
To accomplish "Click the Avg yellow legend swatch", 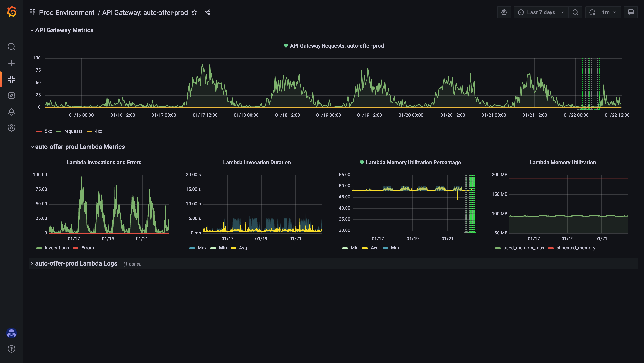I will coord(233,248).
